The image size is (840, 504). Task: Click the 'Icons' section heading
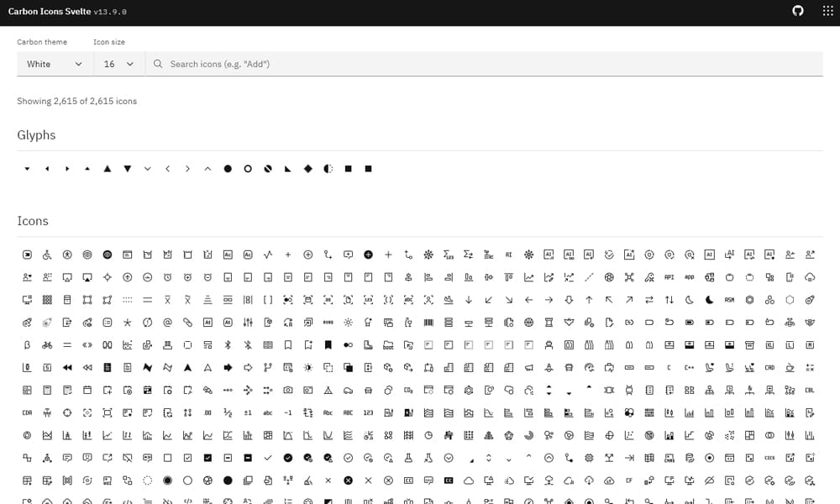(33, 221)
